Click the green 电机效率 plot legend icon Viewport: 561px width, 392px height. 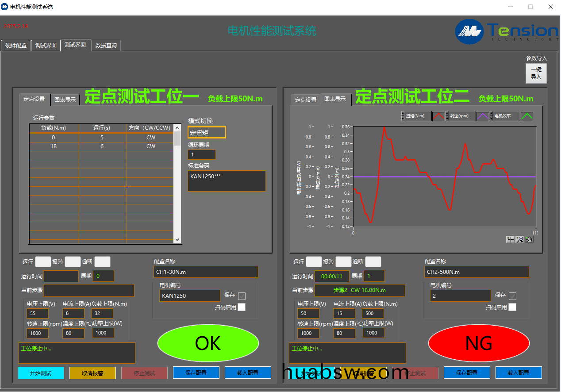click(x=526, y=116)
